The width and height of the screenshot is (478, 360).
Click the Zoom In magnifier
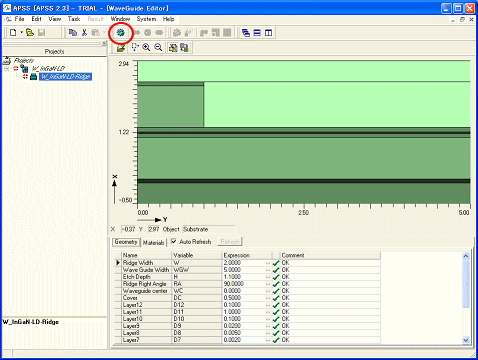click(146, 48)
